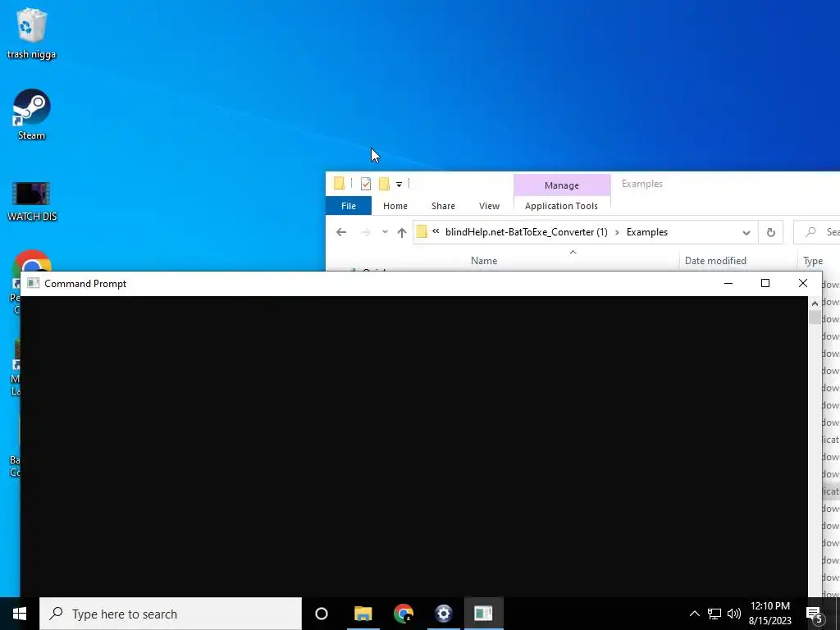Expand the address bar history dropdown

(746, 232)
